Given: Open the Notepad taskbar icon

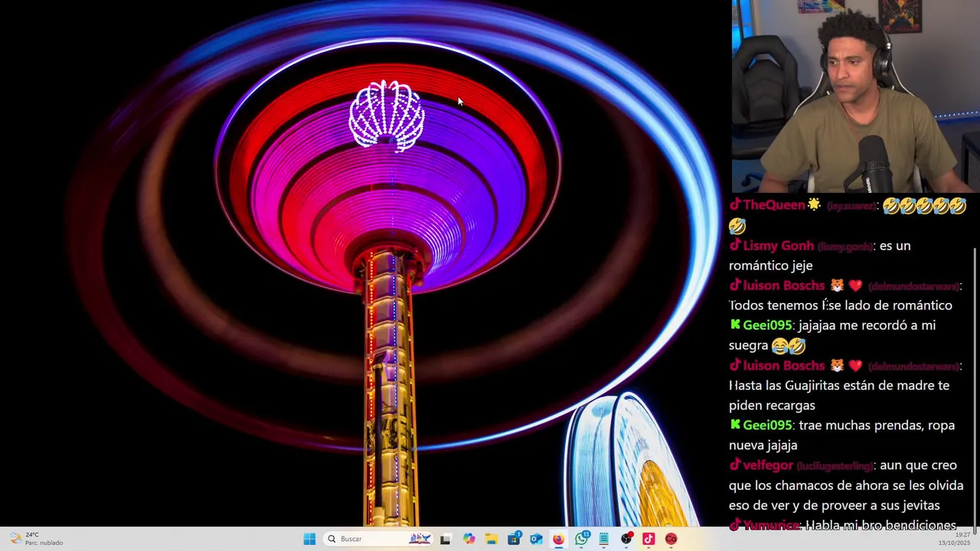Looking at the screenshot, I should 603,539.
